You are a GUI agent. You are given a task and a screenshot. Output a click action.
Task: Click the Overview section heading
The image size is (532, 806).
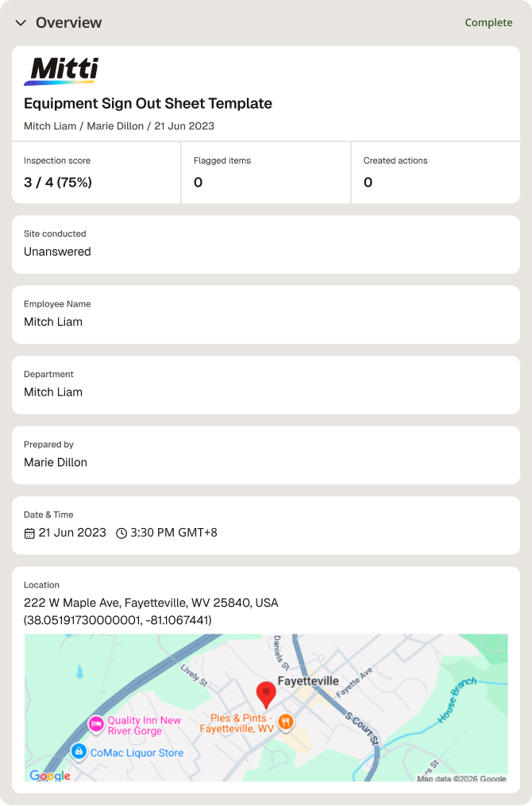[69, 22]
